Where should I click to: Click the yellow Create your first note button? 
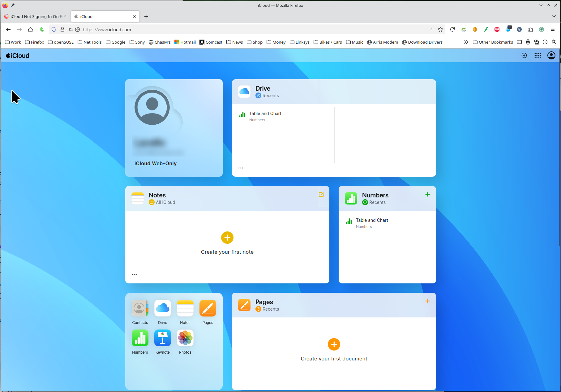227,238
